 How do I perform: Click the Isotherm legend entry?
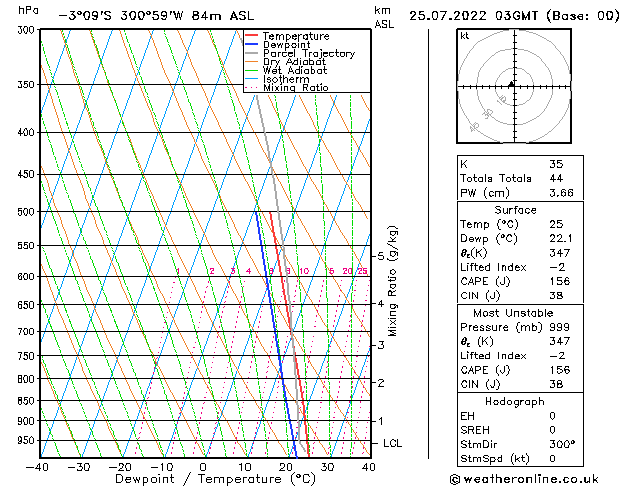(277, 79)
